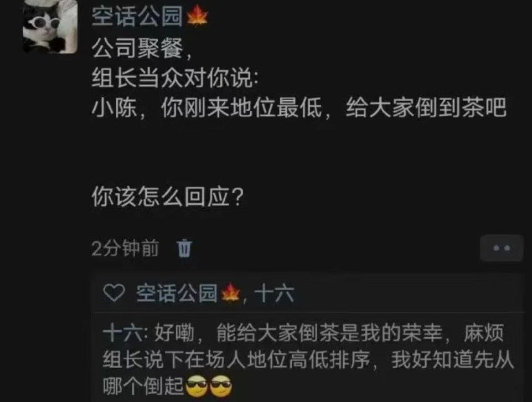Open 空话公园 profile from the likes list
Viewport: 532px width, 402px height.
click(177, 293)
